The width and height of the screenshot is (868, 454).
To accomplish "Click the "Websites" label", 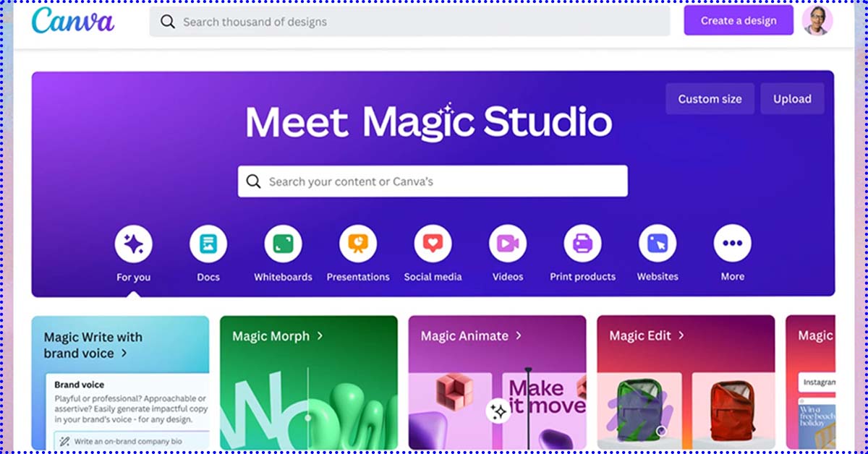I will click(x=658, y=277).
